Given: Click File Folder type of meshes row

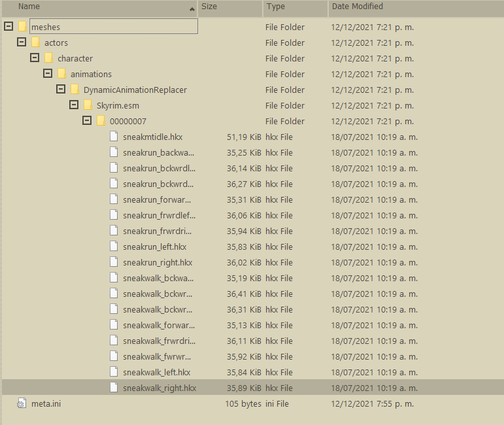Looking at the screenshot, I should [285, 27].
